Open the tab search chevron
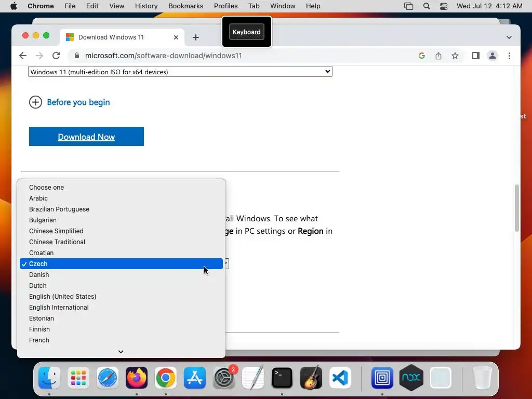This screenshot has width=532, height=399. point(509,37)
